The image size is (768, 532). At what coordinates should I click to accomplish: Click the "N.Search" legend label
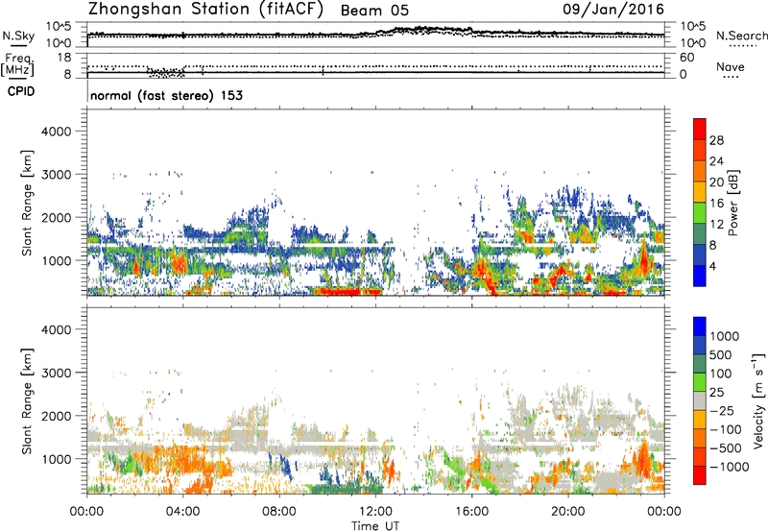click(x=742, y=36)
